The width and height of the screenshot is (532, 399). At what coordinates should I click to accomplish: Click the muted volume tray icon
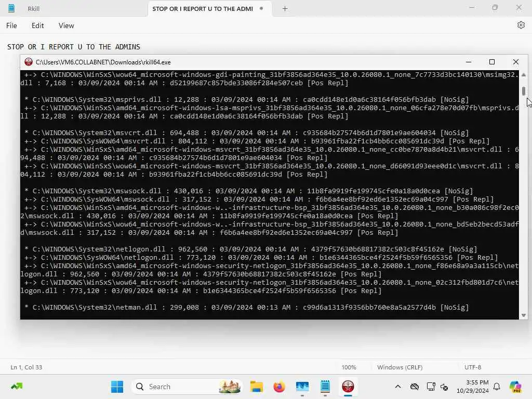pyautogui.click(x=444, y=387)
